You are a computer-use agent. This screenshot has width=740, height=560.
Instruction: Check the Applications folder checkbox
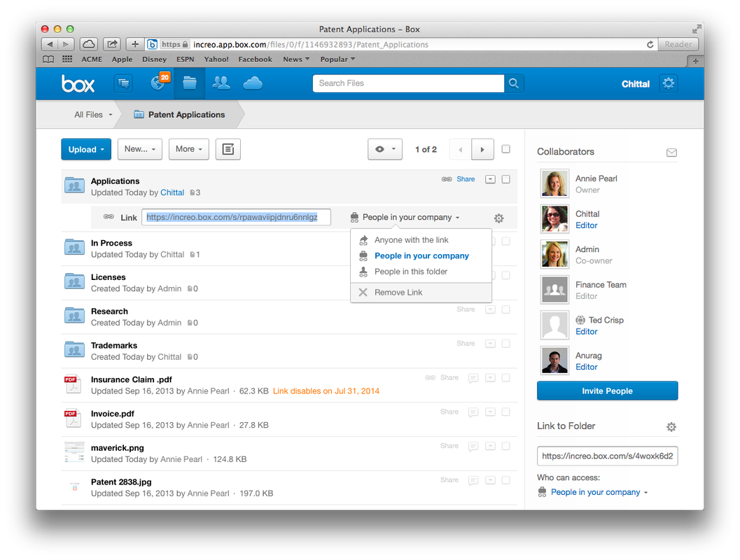(506, 179)
